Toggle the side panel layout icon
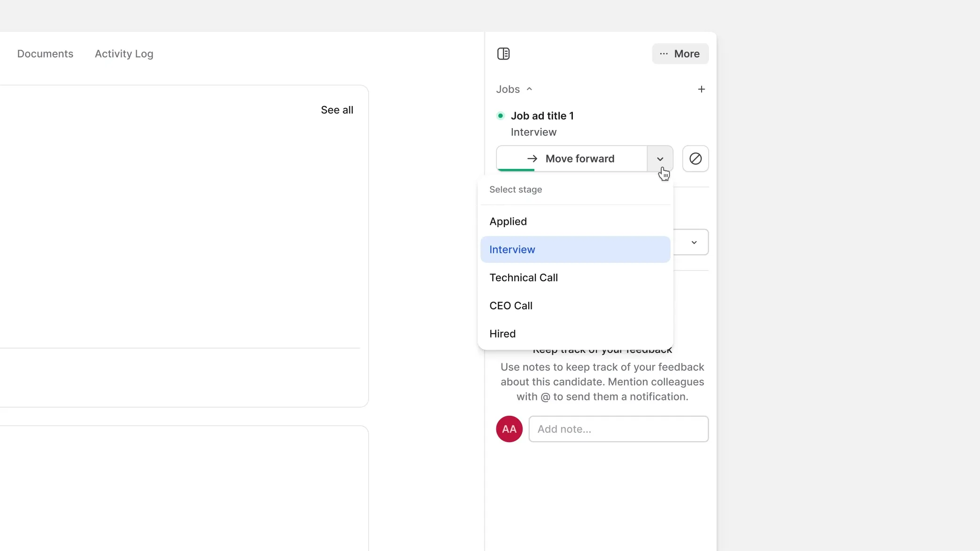 point(503,54)
